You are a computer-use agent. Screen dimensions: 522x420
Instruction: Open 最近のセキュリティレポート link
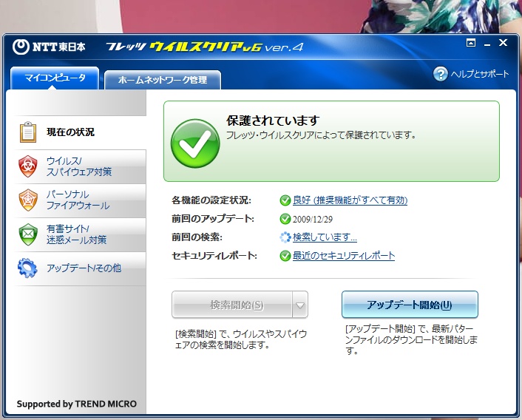coord(344,256)
